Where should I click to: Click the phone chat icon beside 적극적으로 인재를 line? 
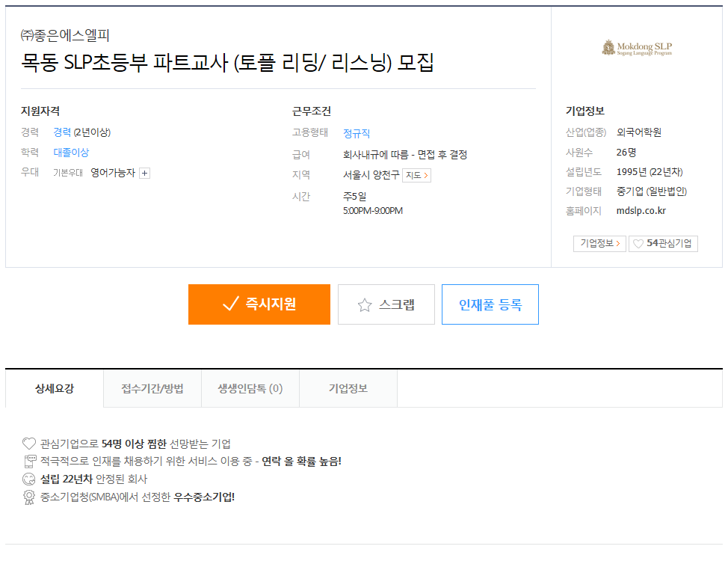29,461
